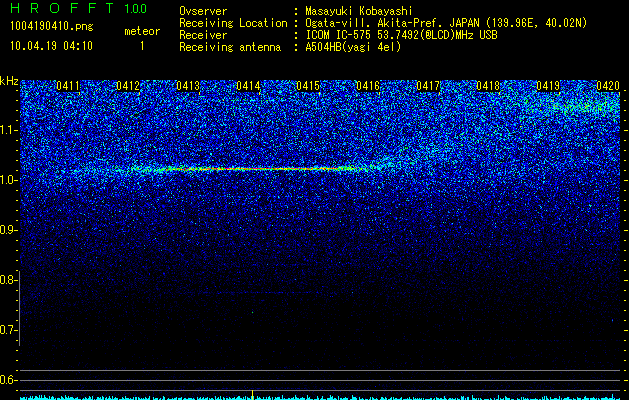
Task: Click the Receiving antenna field label
Action: tap(230, 47)
